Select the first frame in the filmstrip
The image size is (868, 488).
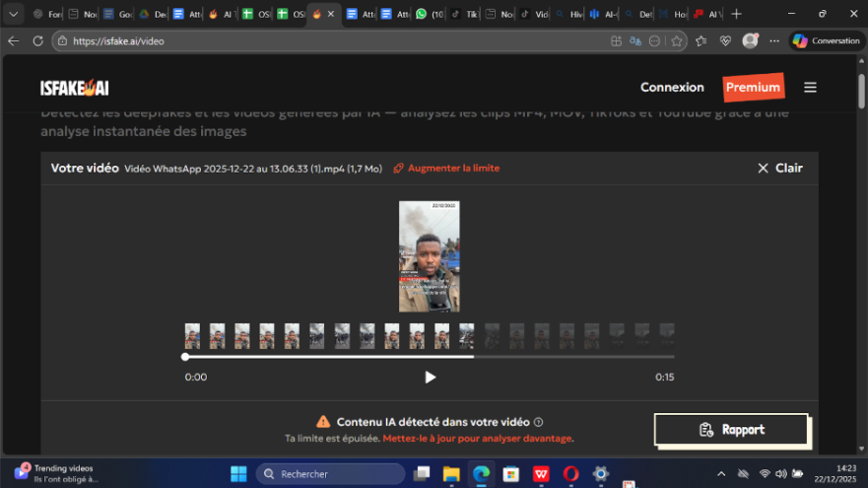coord(192,336)
